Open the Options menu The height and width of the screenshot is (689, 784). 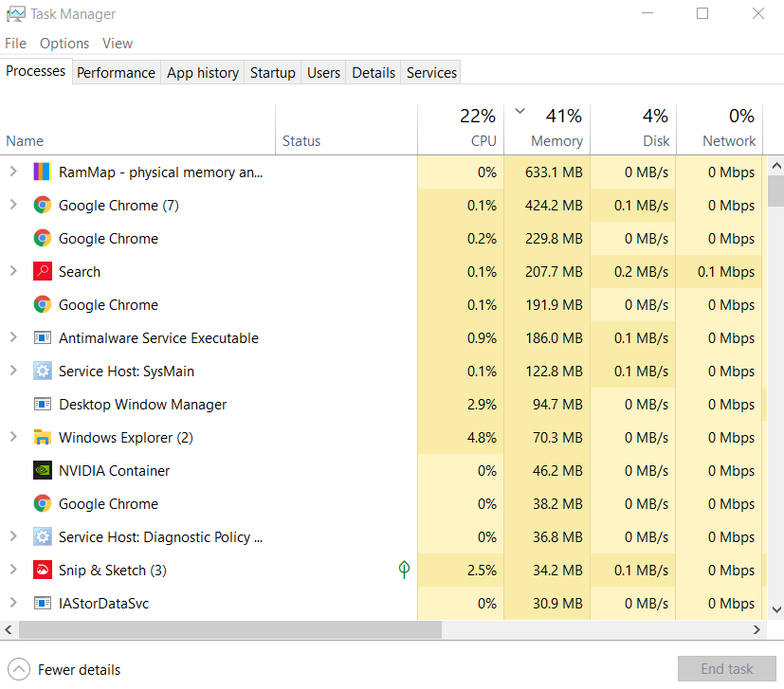[64, 44]
